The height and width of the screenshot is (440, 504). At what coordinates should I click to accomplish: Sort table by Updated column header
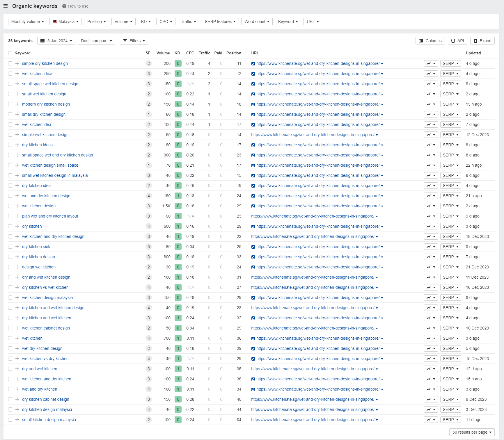(473, 53)
